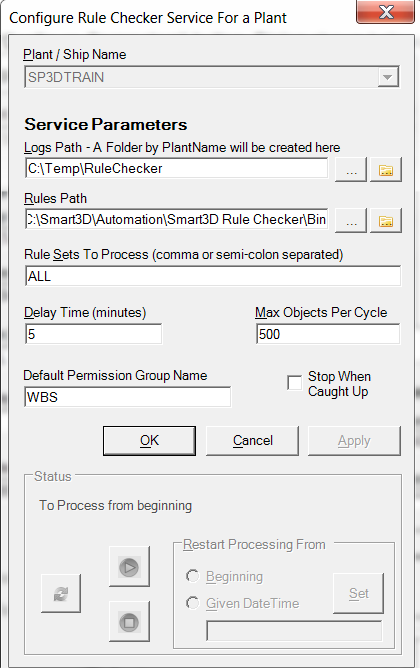Image resolution: width=420 pixels, height=668 pixels.
Task: Expand the Plant / Ship Name dropdown arrow
Action: (x=388, y=77)
